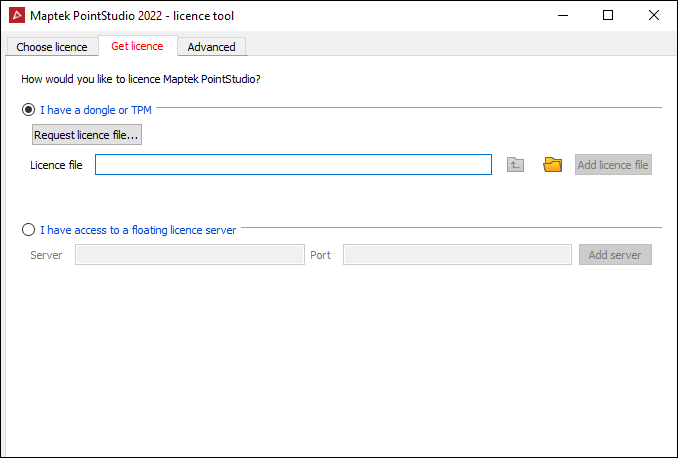678x458 pixels.
Task: Minimize the licence tool window
Action: (x=562, y=16)
